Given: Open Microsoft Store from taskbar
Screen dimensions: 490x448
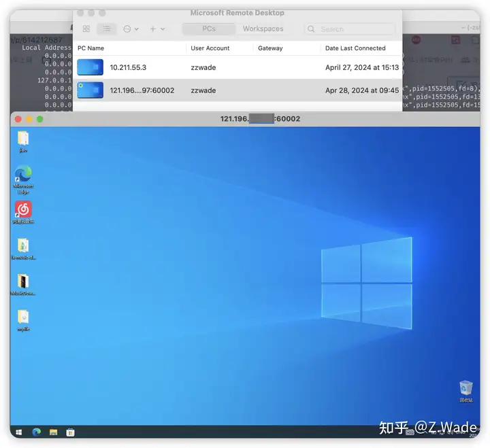Looking at the screenshot, I should coord(70,432).
